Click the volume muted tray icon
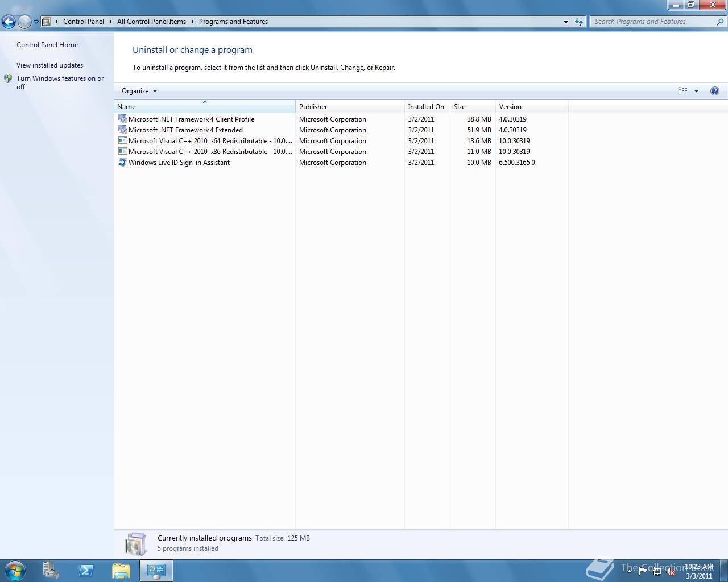The image size is (728, 582). (x=671, y=572)
